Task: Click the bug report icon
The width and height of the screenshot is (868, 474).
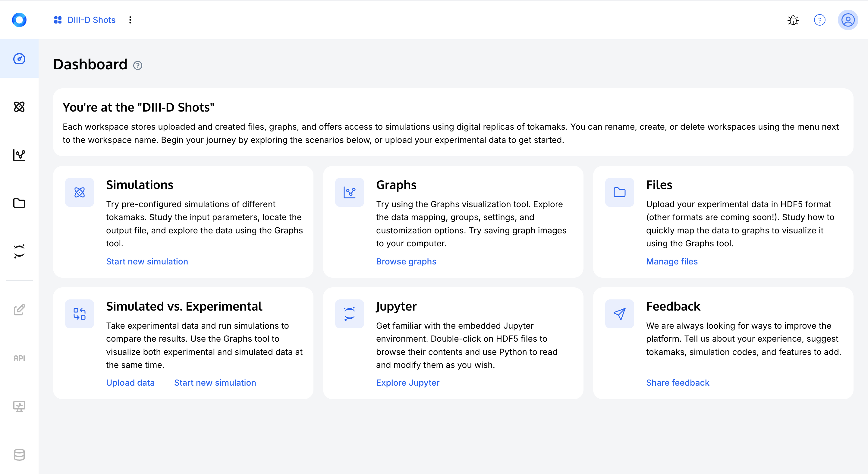Action: pyautogui.click(x=793, y=20)
